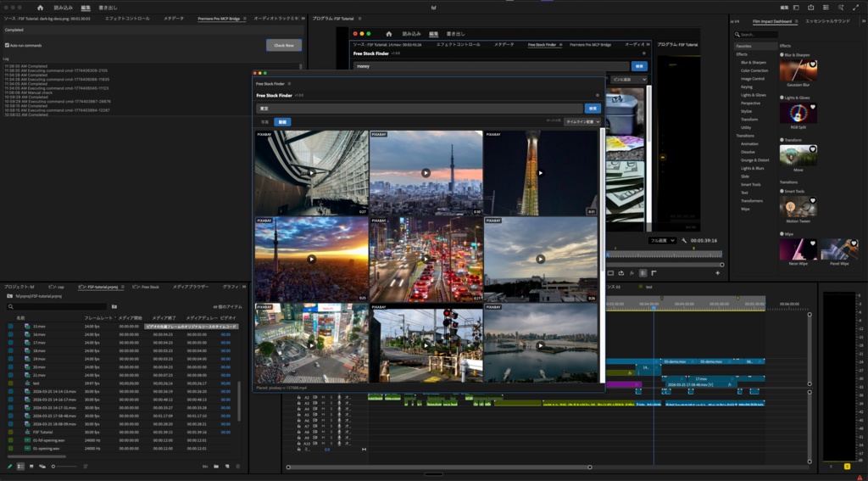This screenshot has height=481, width=868.
Task: Mute audio track A3 with M button
Action: click(x=323, y=404)
